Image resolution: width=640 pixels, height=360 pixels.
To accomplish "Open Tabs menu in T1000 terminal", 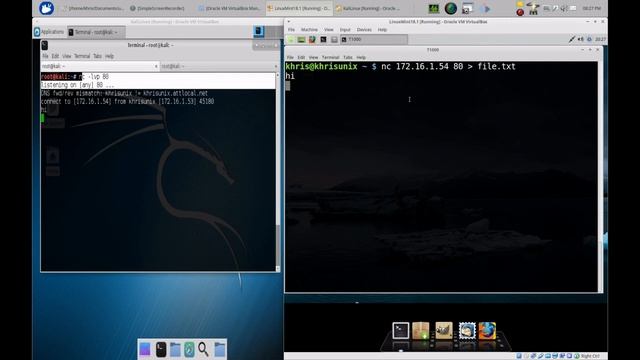I will tap(348, 58).
